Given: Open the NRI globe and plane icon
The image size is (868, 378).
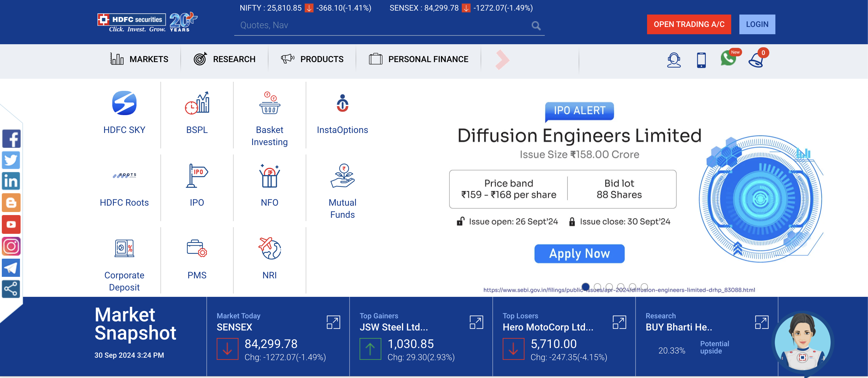Looking at the screenshot, I should [270, 248].
